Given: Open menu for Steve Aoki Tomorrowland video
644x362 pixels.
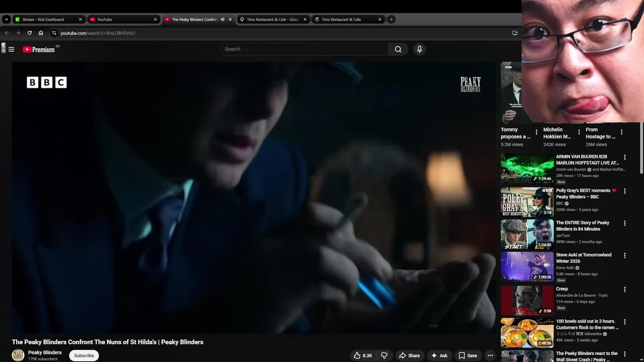Looking at the screenshot, I should point(625,255).
